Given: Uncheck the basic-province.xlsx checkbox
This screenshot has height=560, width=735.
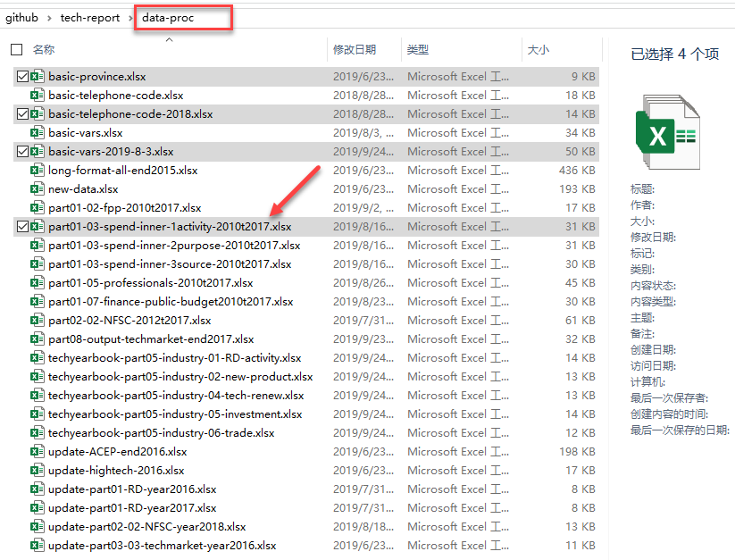Looking at the screenshot, I should click(22, 77).
